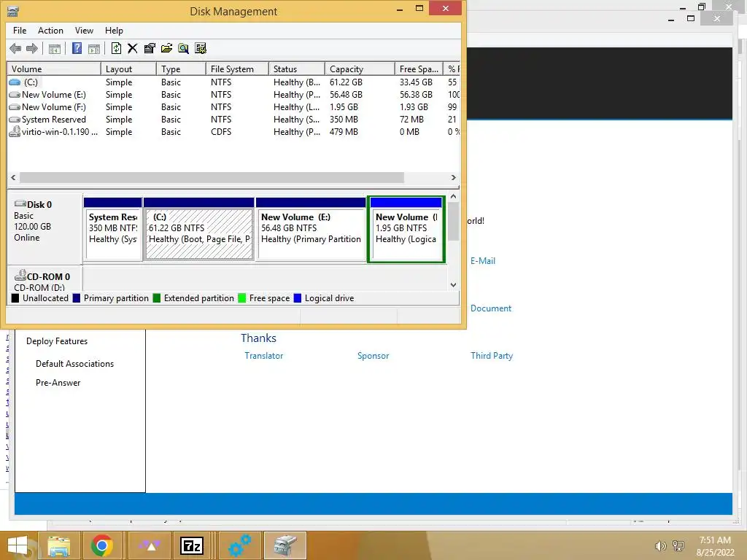The width and height of the screenshot is (747, 560).
Task: Click the Show/Hide Console Tree icon
Action: [x=55, y=48]
